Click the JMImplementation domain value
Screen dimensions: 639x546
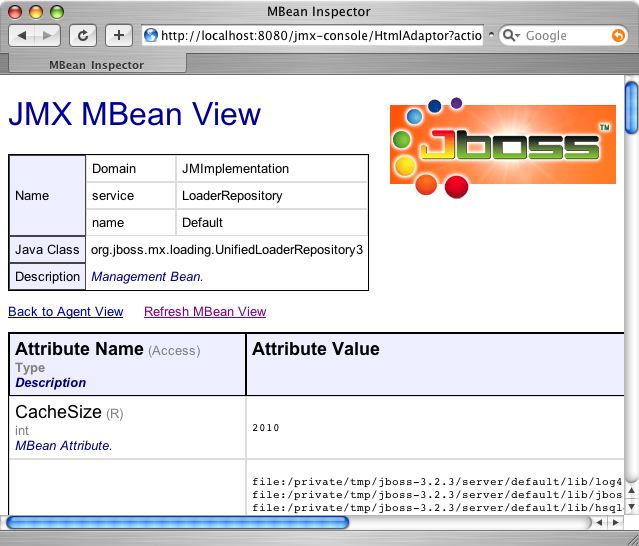[235, 169]
